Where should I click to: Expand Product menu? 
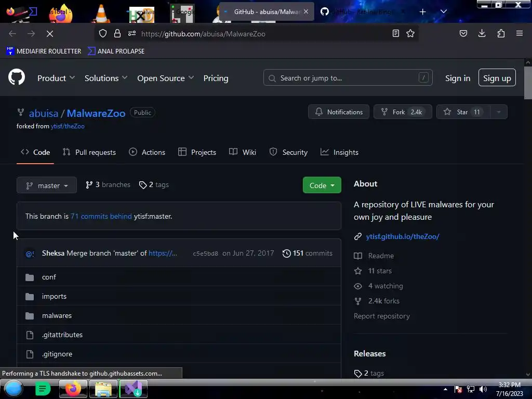pos(56,78)
